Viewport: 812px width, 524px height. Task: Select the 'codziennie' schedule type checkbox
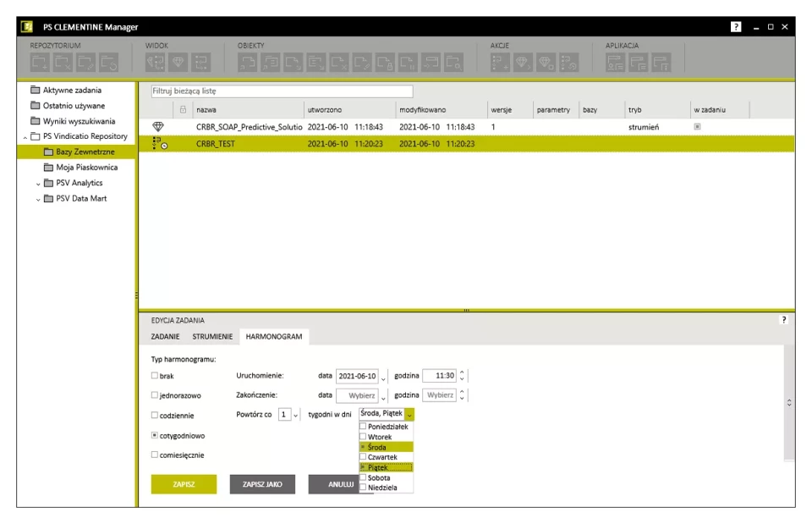tap(154, 415)
